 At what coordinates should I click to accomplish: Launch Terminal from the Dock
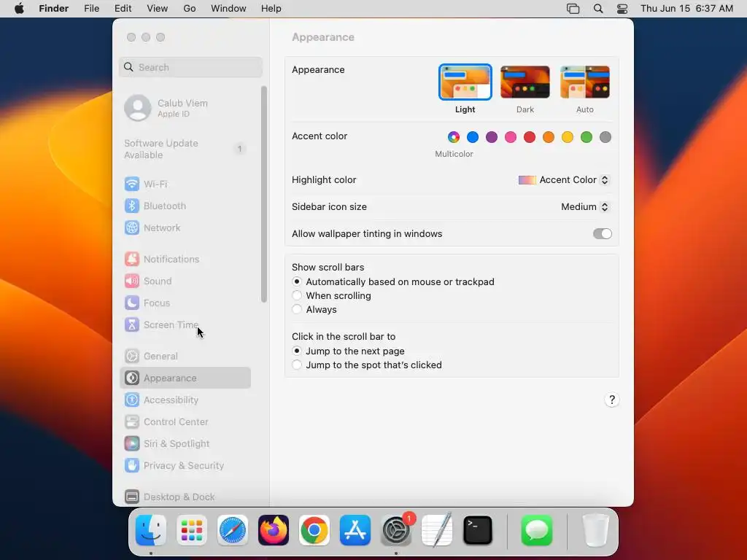(477, 530)
